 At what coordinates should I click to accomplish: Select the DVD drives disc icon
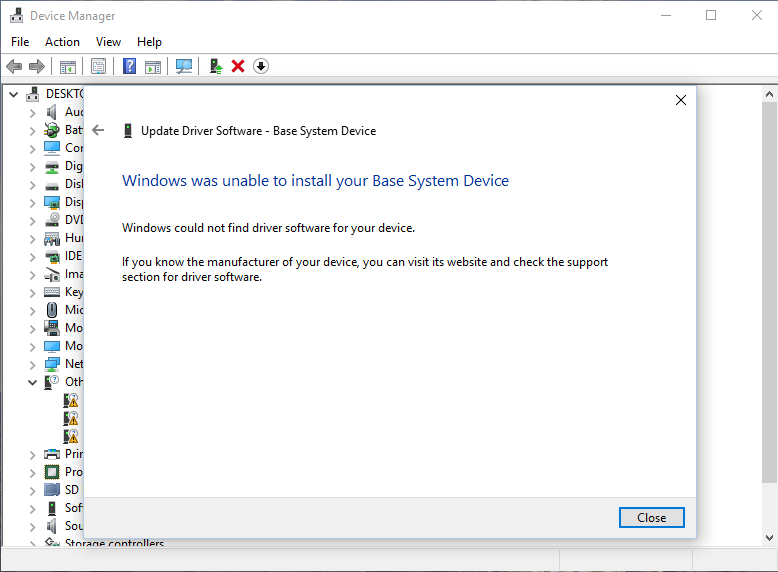point(52,220)
